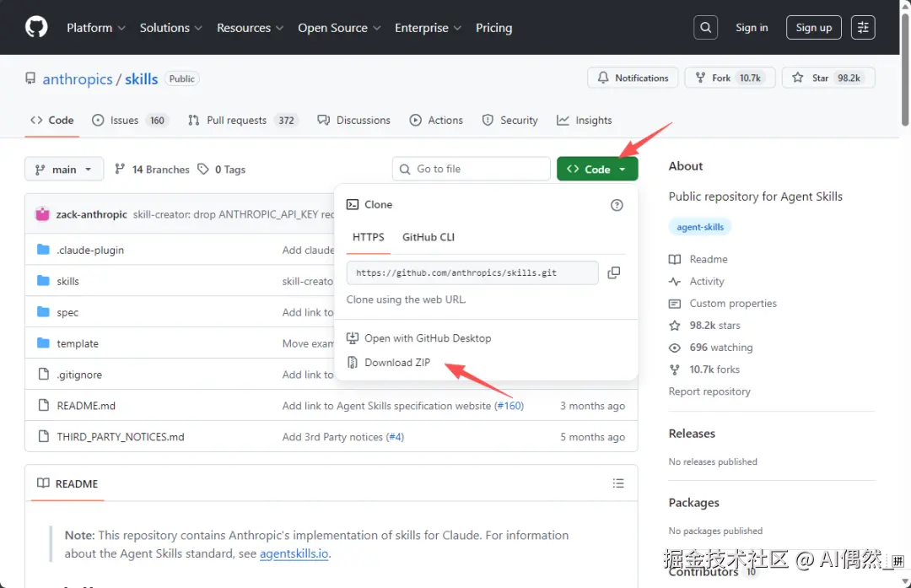
Task: Click the .claude-plugin folder icon
Action: click(x=43, y=250)
